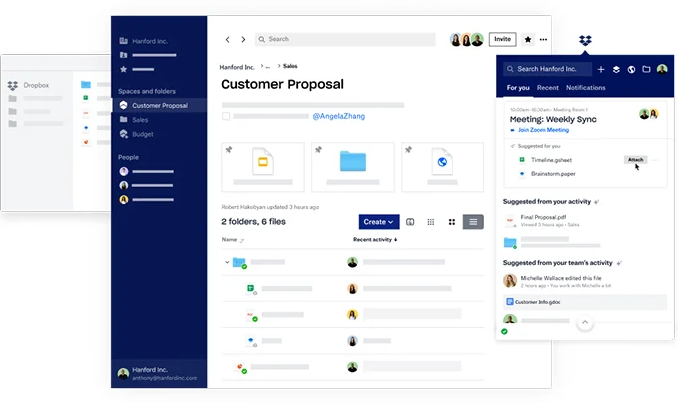Image resolution: width=688 pixels, height=403 pixels.
Task: Click the folder icon in the tray header
Action: pyautogui.click(x=646, y=69)
